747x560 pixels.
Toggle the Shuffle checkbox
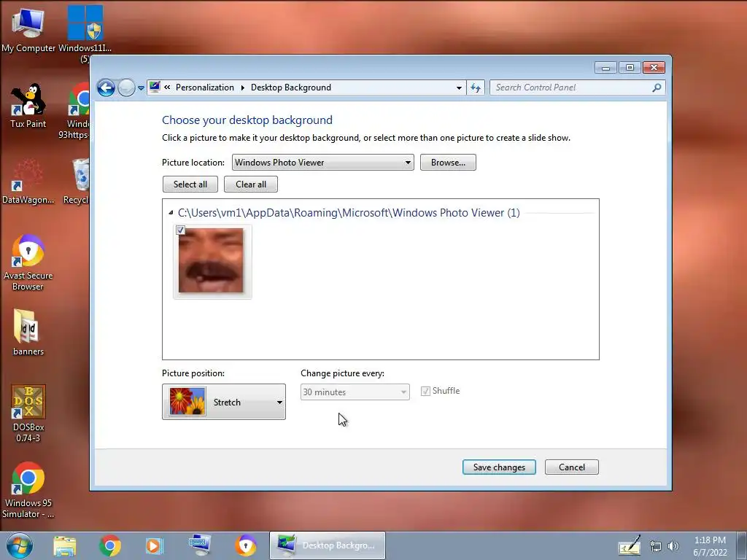425,391
